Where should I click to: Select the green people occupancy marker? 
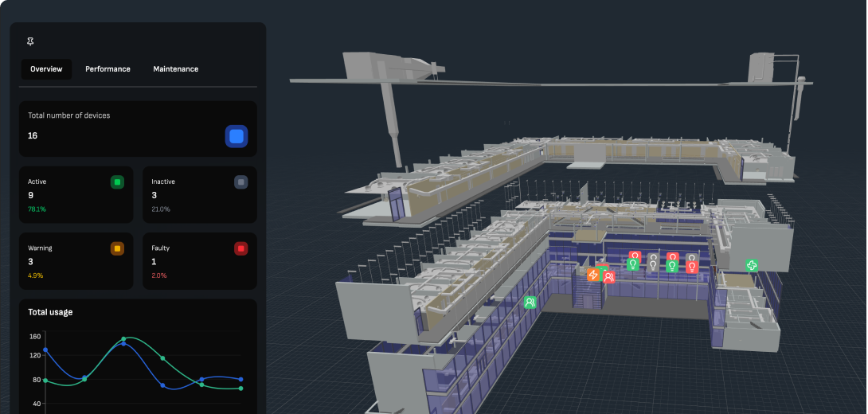tap(530, 303)
